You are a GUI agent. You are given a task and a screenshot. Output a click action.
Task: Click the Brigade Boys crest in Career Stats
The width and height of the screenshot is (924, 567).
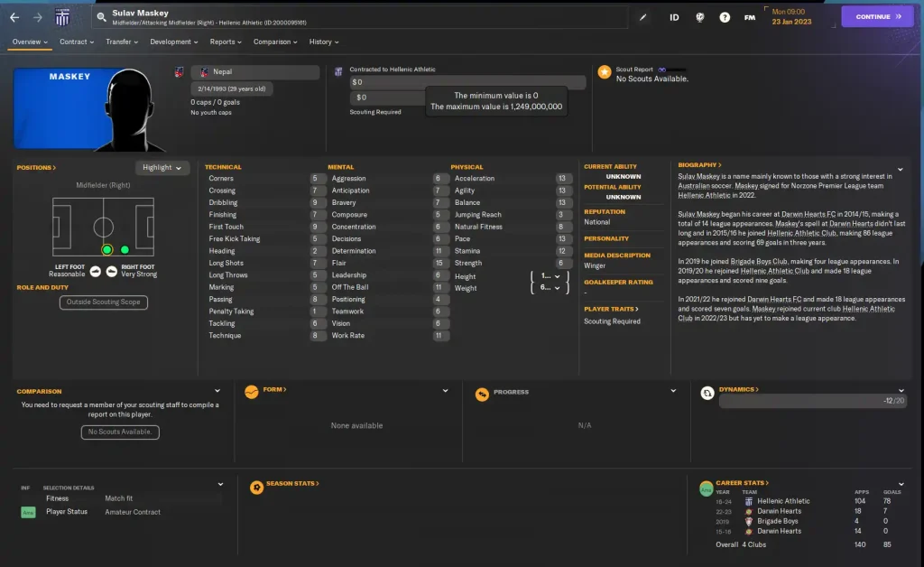748,522
